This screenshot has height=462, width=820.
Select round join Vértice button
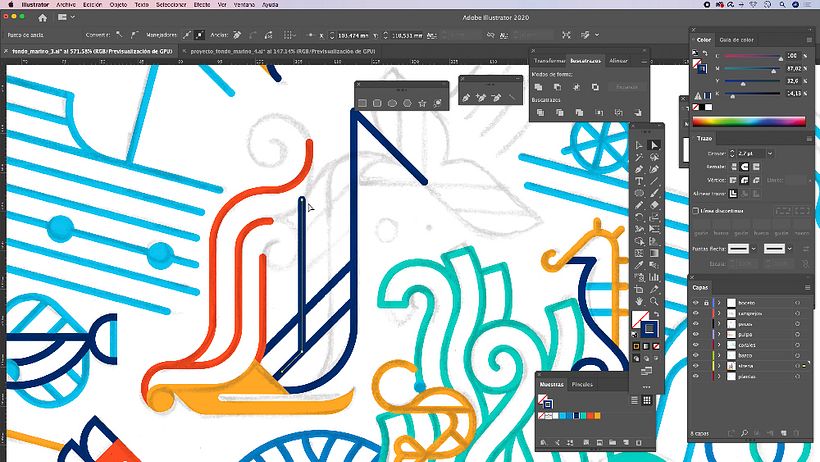[x=745, y=180]
